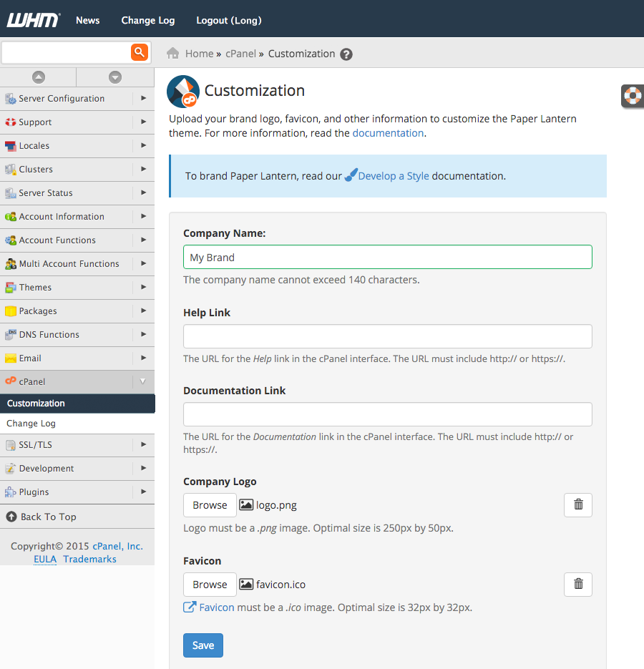Screen dimensions: 644x669
Task: Delete the logo.png company logo
Action: click(x=578, y=504)
